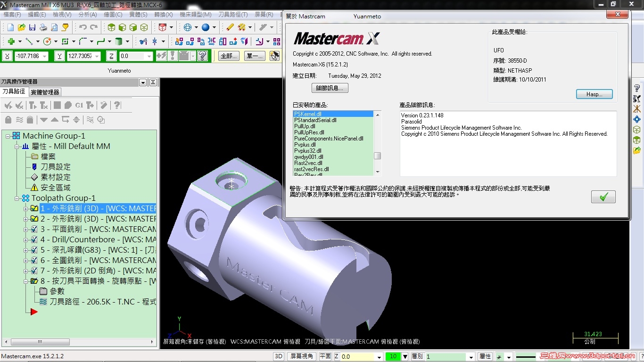Click the operations manager help question icon
This screenshot has height=362, width=644.
tap(117, 105)
